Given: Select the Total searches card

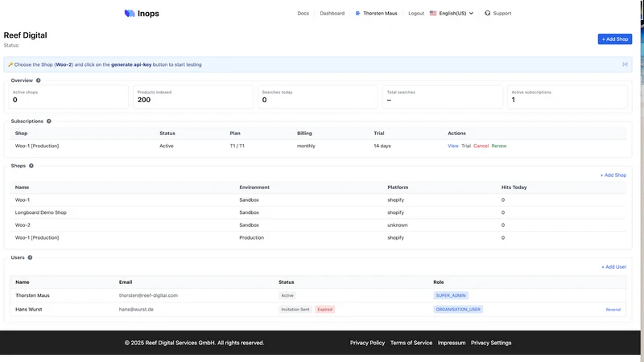Looking at the screenshot, I should (x=443, y=97).
